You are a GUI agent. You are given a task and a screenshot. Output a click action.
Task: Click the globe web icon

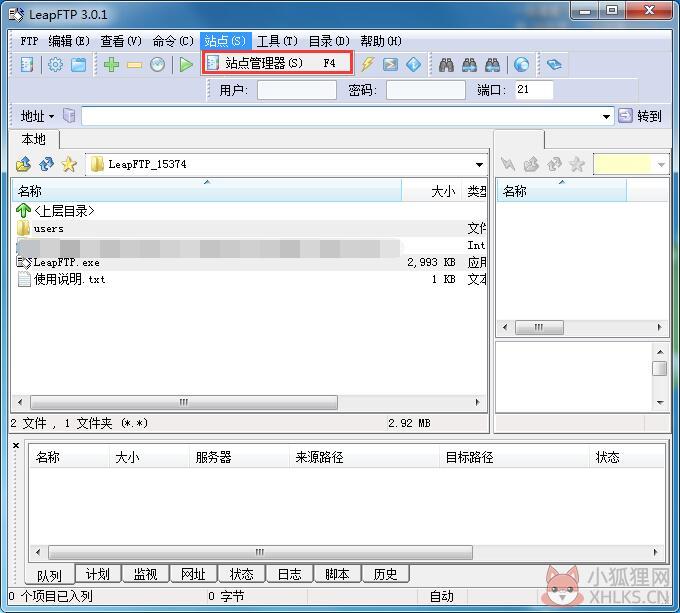coord(521,65)
